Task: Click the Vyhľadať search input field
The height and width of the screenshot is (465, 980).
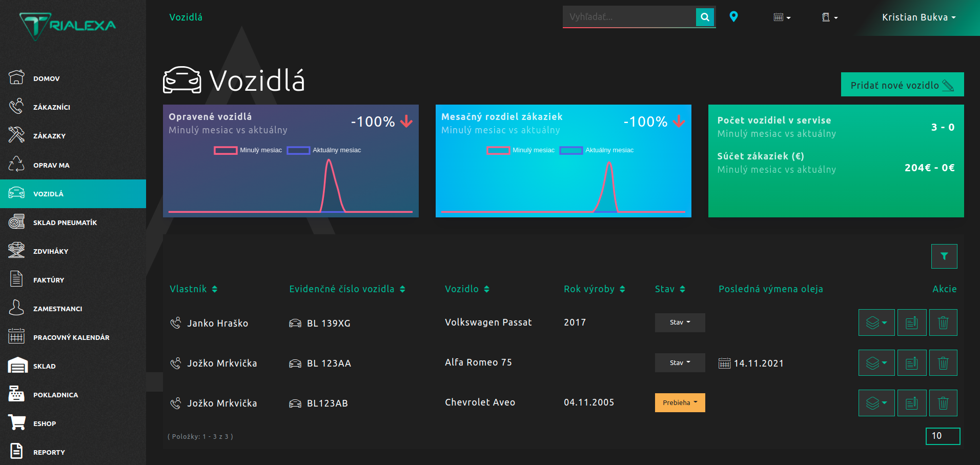Action: click(x=629, y=17)
